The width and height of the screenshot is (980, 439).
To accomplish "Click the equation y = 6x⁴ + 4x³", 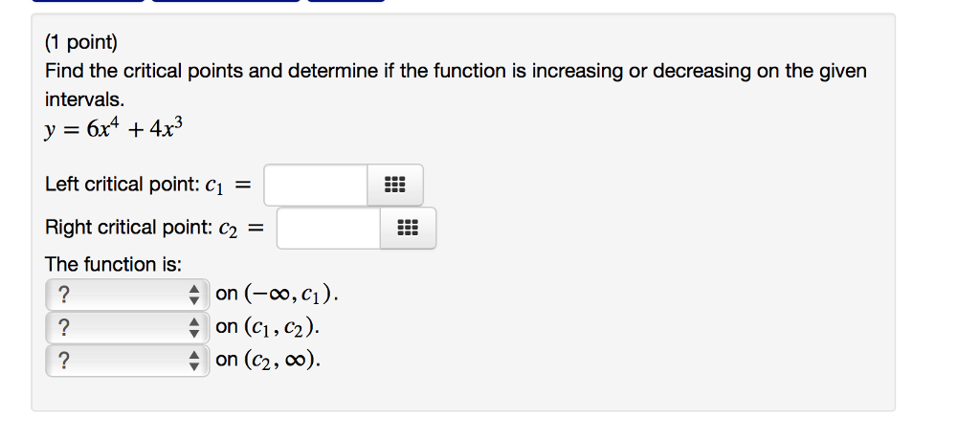I will [x=114, y=129].
